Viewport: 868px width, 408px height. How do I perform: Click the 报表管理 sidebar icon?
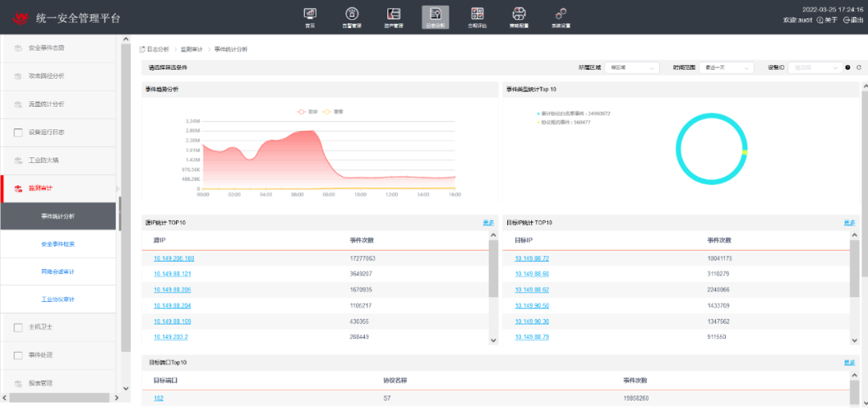tap(18, 383)
